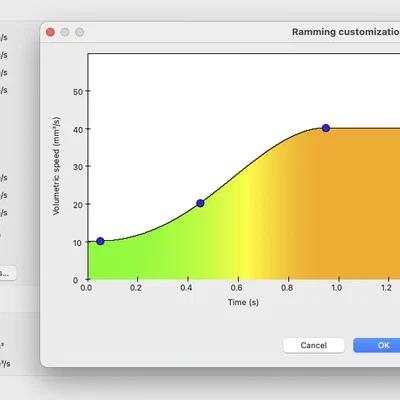Select the curve point at 40 mm³/s

(326, 128)
